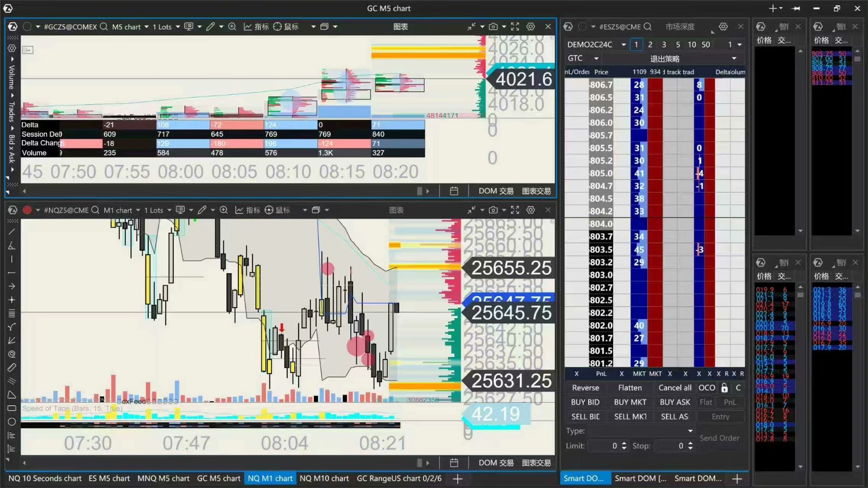
Task: Select quantity preset 10 in DOM panel
Action: 692,44
